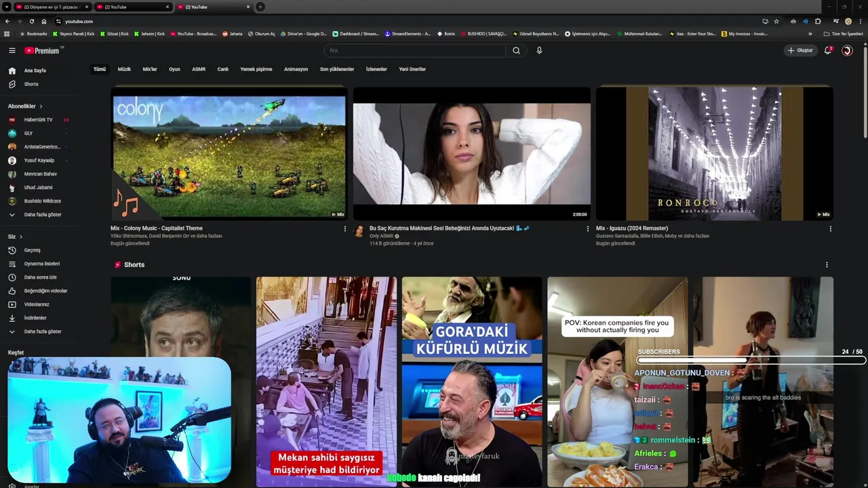This screenshot has width=868, height=488.
Task: Open the account avatar menu
Action: [847, 50]
